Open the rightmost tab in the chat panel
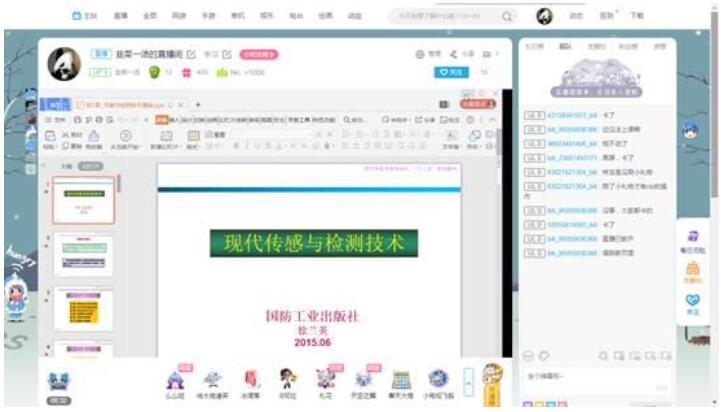The image size is (721, 412). click(659, 46)
